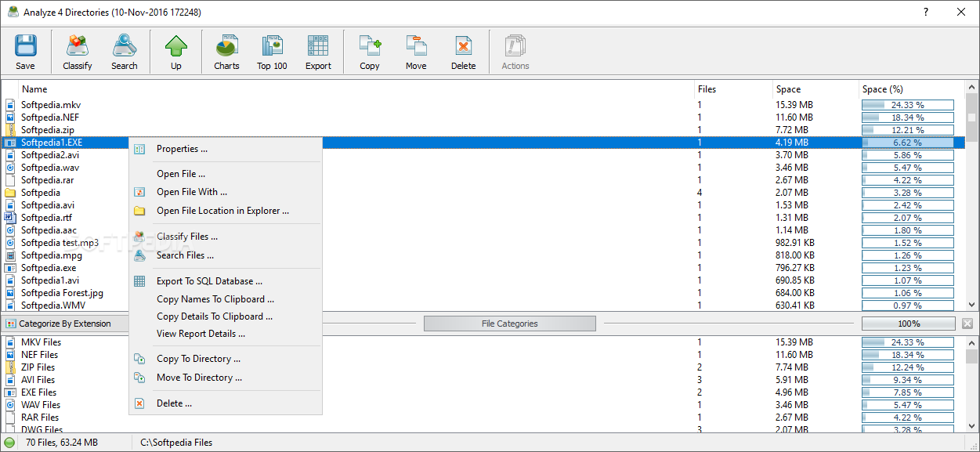
Task: Choose Open File from context menu
Action: (x=226, y=174)
